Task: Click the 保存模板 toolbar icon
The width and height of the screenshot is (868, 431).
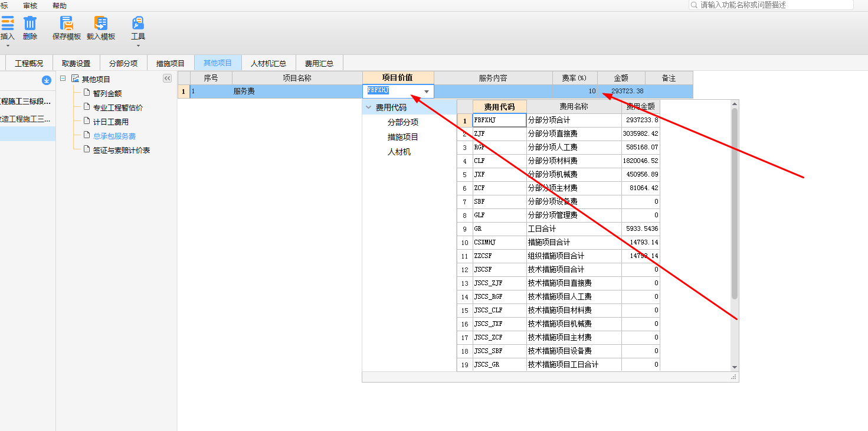Action: click(67, 24)
